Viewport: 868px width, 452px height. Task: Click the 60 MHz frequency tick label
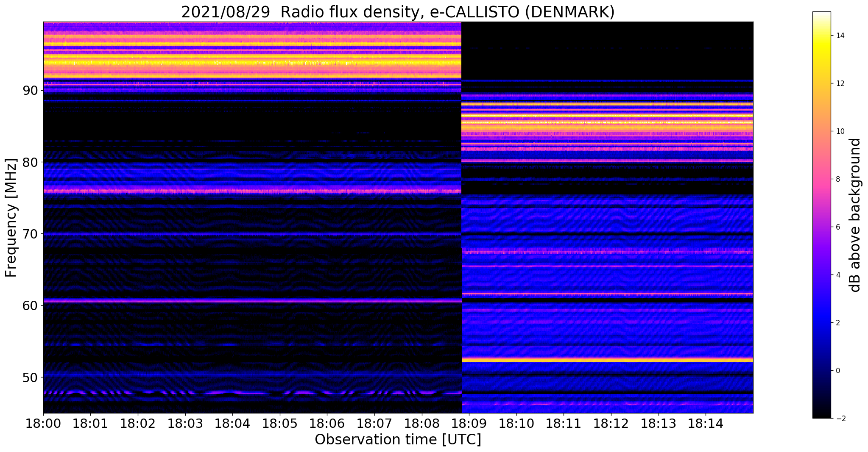(x=30, y=305)
